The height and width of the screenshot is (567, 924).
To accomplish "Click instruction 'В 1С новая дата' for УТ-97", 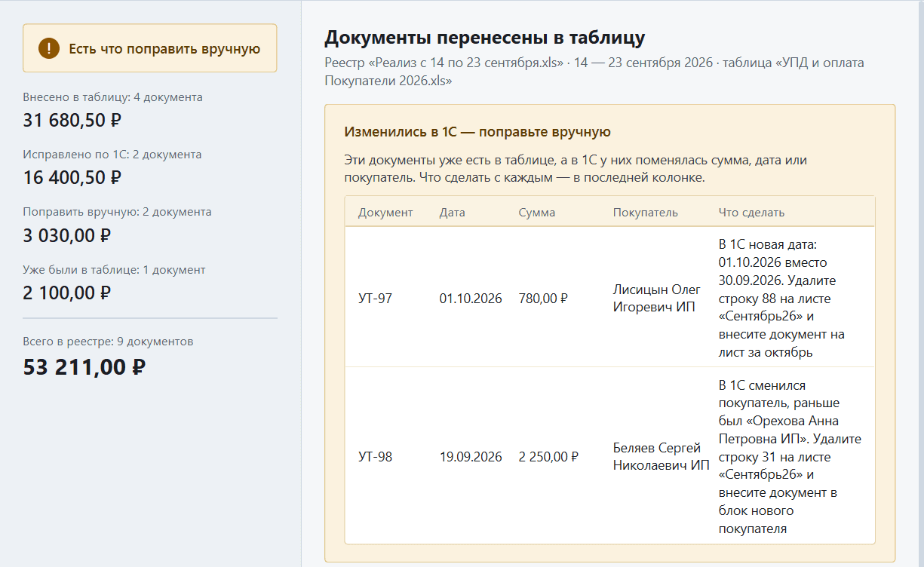I will (x=781, y=299).
